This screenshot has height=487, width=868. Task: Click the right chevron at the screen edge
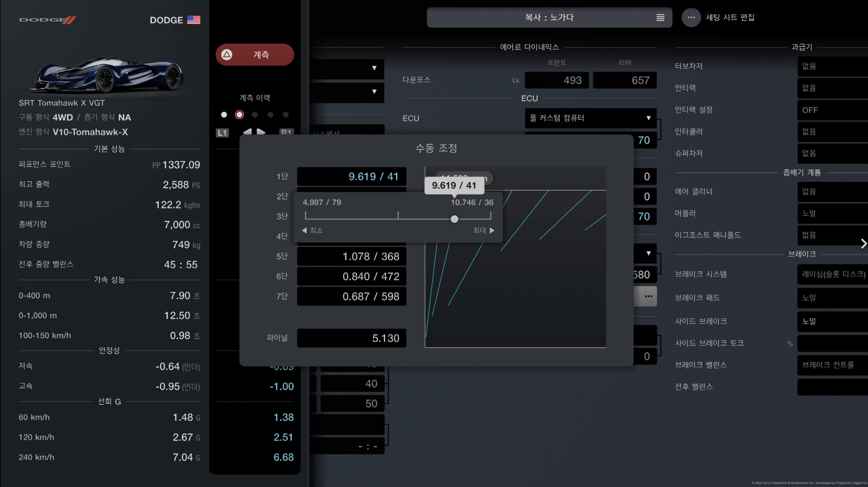point(863,243)
